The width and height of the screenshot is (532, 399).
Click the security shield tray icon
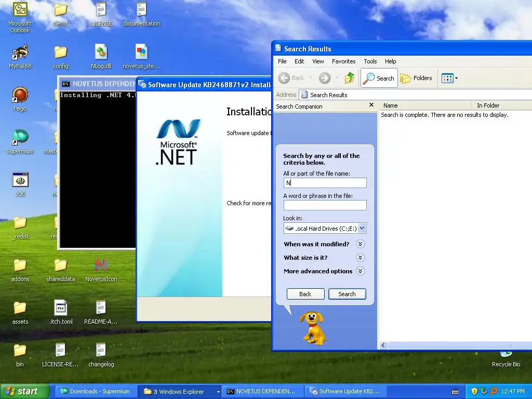(474, 392)
